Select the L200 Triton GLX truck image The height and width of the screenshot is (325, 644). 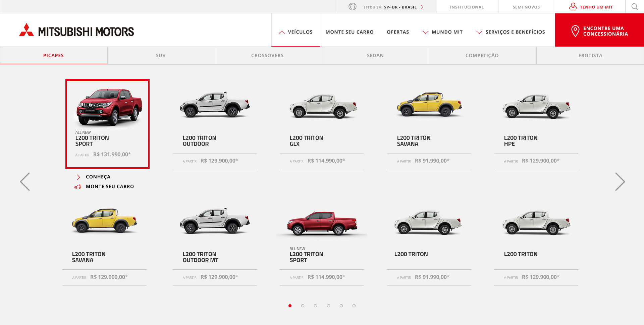323,106
